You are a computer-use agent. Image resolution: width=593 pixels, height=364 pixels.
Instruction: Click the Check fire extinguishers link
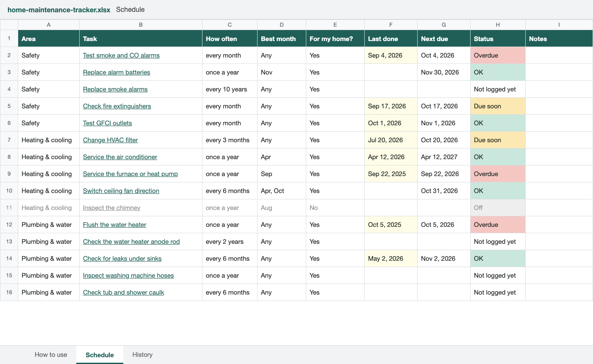point(117,106)
